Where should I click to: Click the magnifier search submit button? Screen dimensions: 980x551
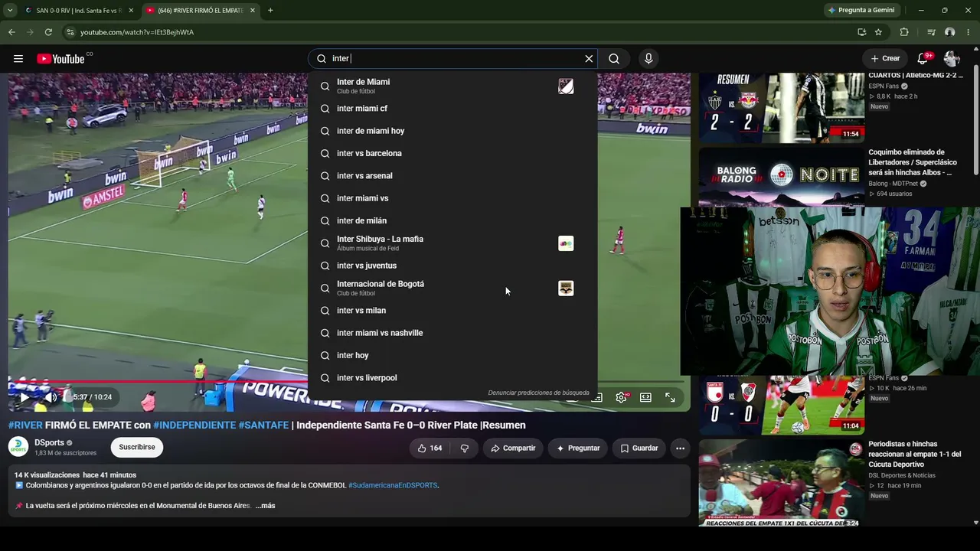click(x=614, y=59)
